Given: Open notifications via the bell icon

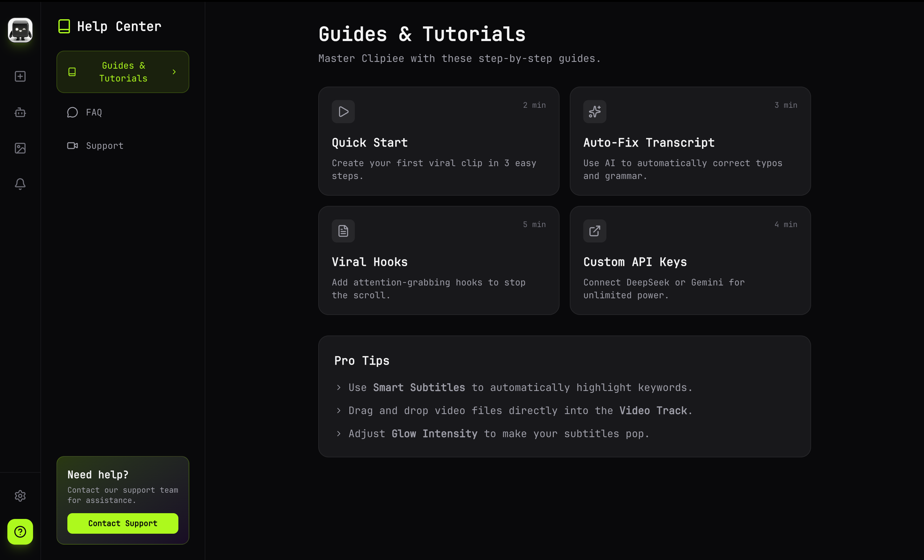Looking at the screenshot, I should (x=20, y=184).
